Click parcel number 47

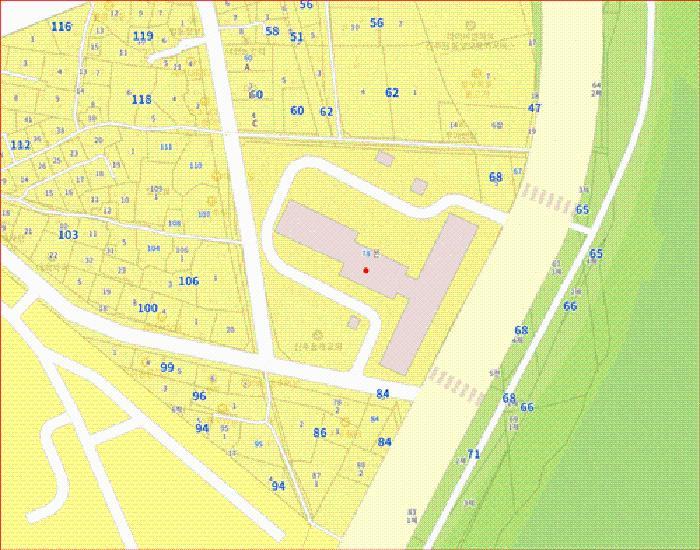[x=535, y=108]
